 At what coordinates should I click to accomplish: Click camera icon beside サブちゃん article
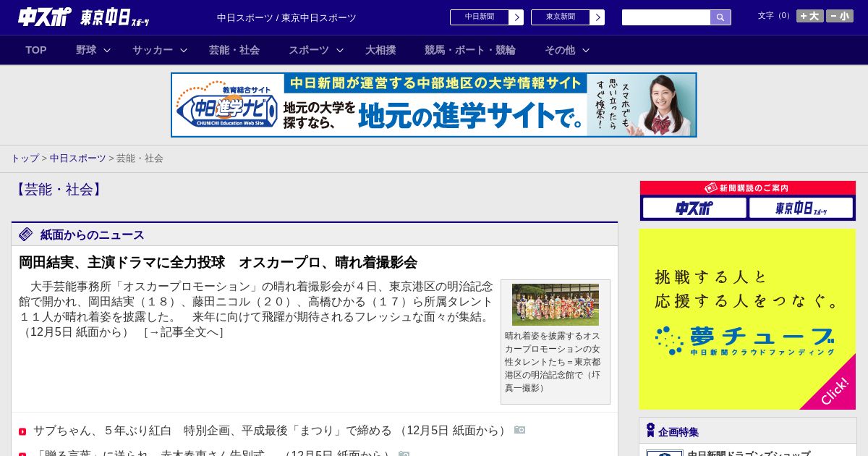520,430
